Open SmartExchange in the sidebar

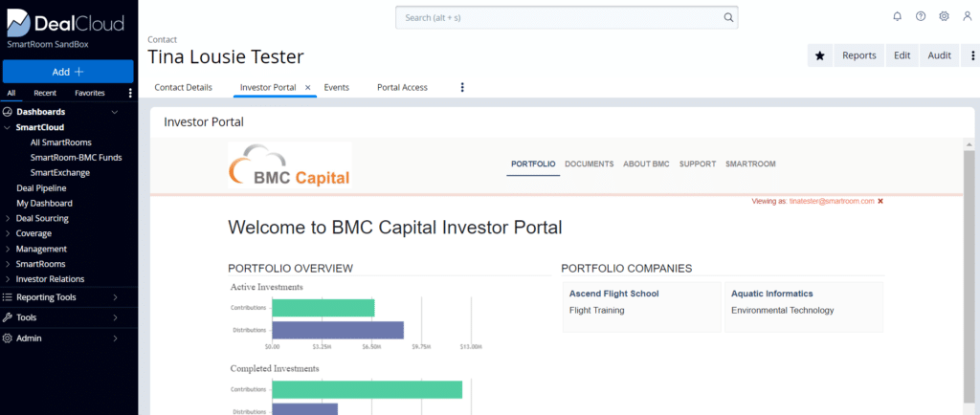point(60,173)
